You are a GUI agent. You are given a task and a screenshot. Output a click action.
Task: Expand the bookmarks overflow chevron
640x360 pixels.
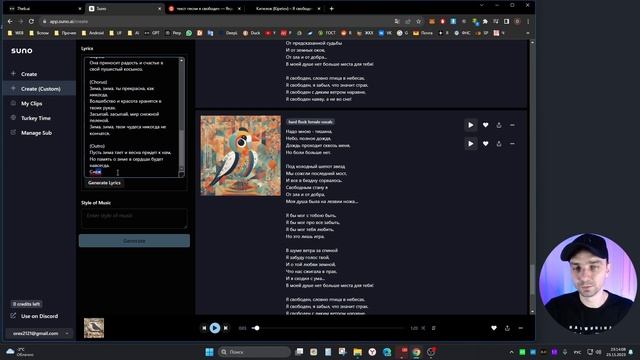528,33
